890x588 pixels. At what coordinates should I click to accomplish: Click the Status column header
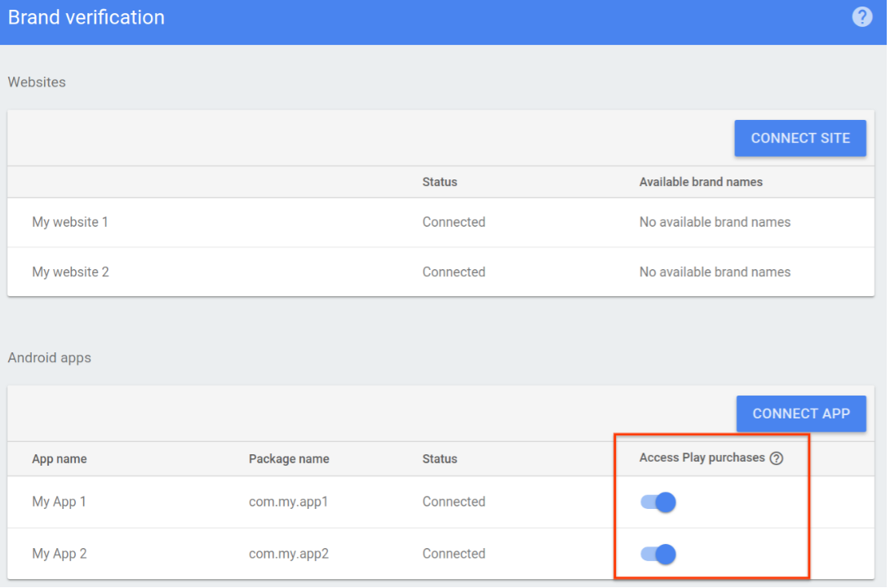[439, 182]
